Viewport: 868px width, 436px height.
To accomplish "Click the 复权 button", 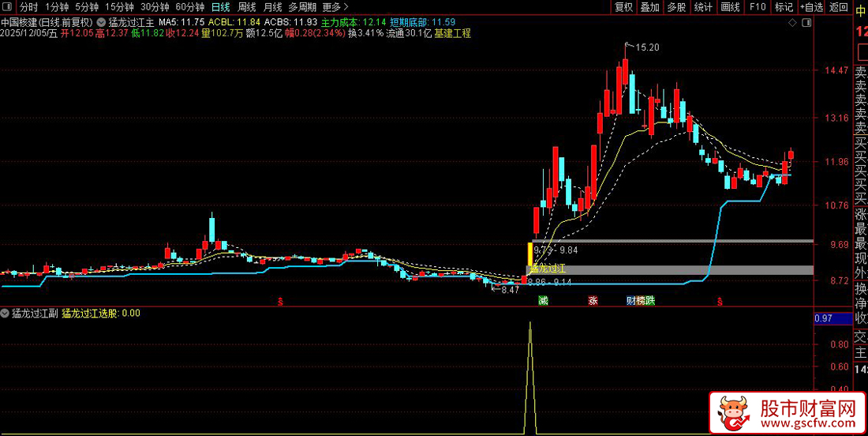I will tap(624, 7).
